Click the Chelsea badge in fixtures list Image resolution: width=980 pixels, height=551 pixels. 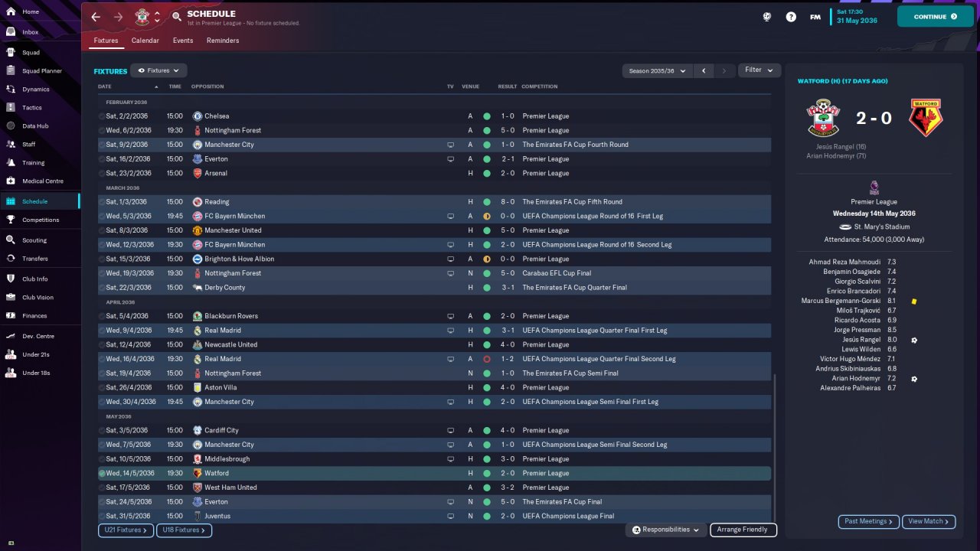tap(198, 116)
